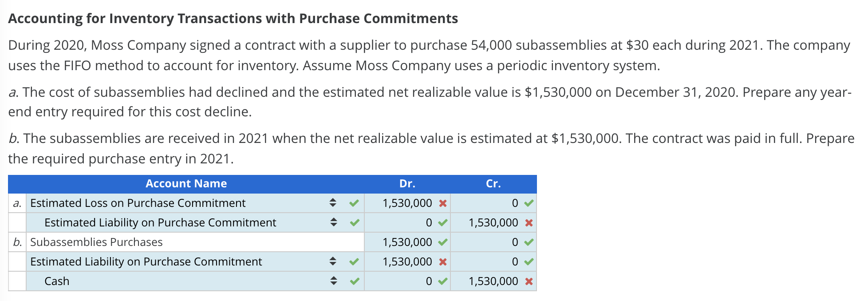This screenshot has width=868, height=301.
Task: Click the 1,530,000 debit amount field in row a
Action: coord(407,203)
